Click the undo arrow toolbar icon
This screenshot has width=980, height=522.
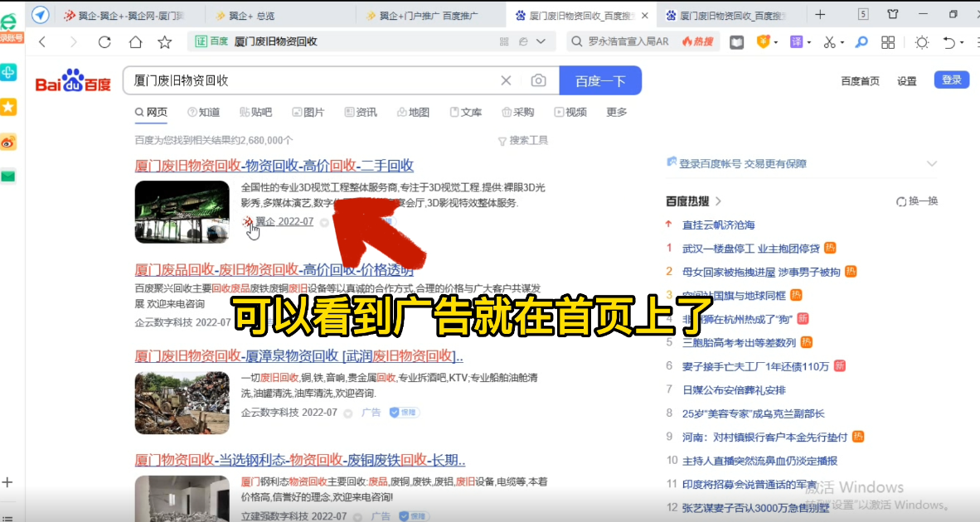948,41
